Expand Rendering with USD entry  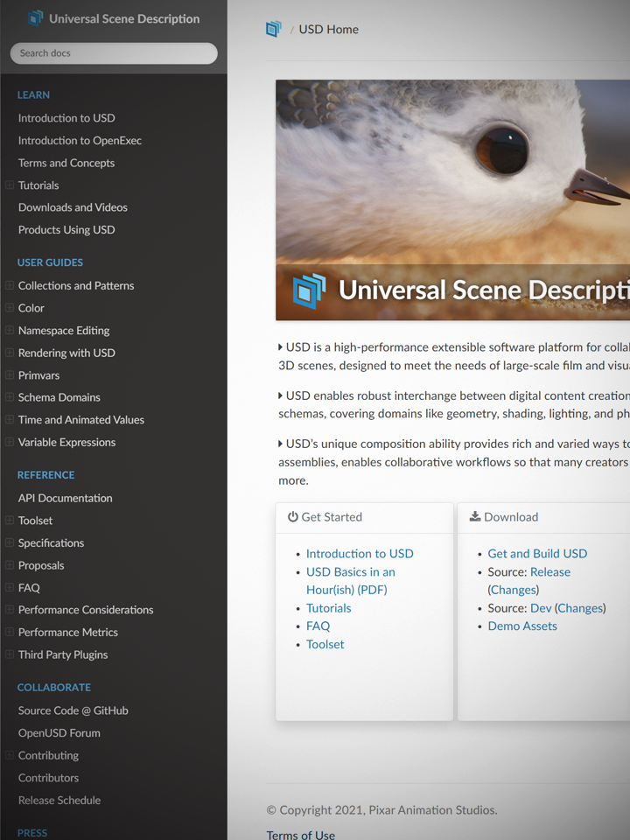coord(10,353)
